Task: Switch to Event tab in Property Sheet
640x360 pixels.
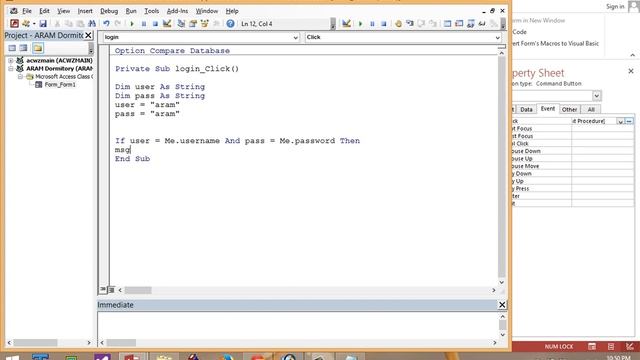Action: point(547,109)
